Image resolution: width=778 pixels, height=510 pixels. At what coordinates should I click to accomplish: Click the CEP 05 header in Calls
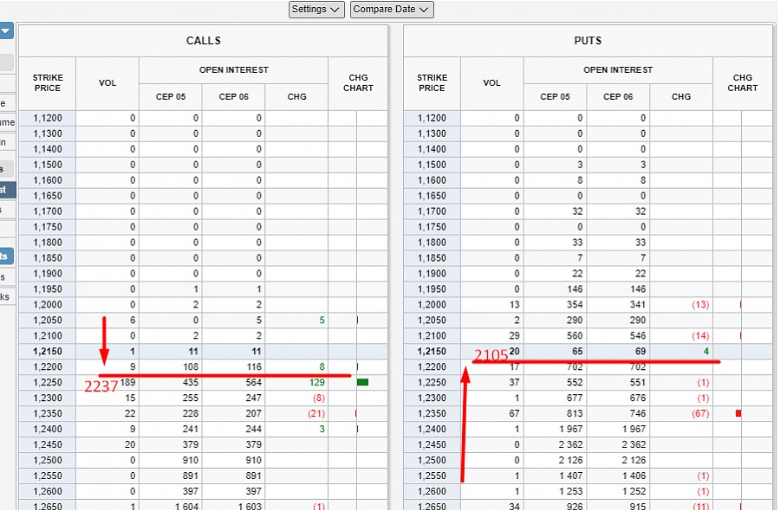click(170, 97)
